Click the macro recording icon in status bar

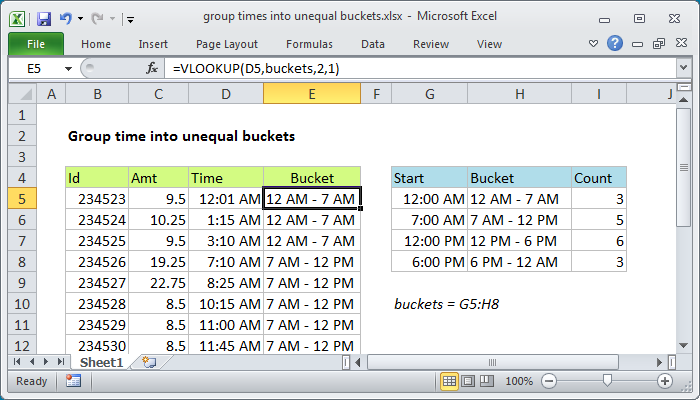click(73, 381)
